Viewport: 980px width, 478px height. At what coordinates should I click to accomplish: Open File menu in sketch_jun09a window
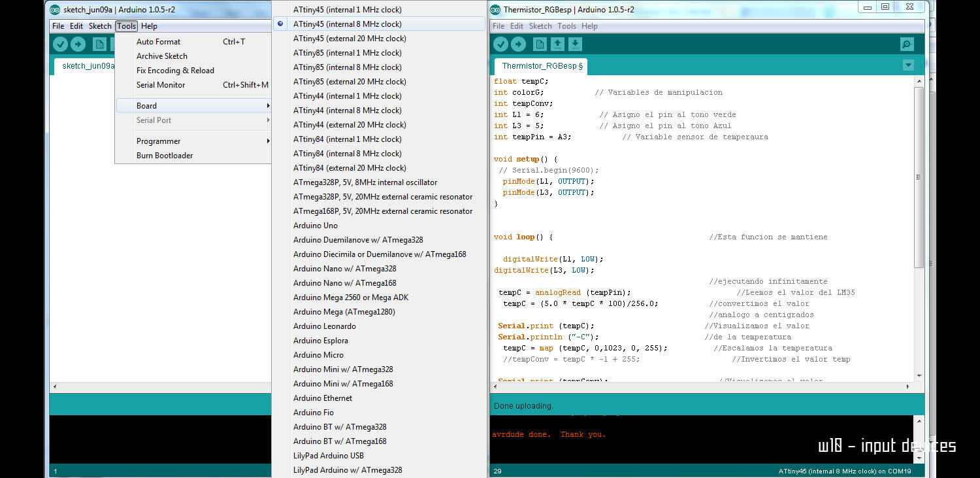pyautogui.click(x=58, y=26)
